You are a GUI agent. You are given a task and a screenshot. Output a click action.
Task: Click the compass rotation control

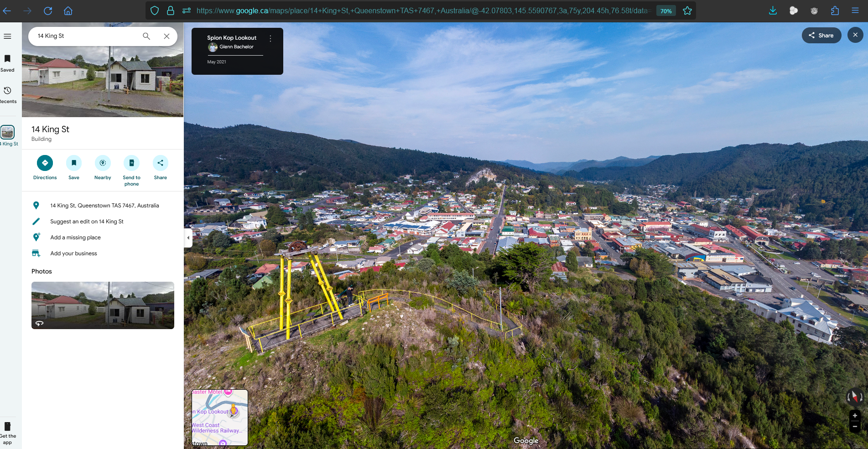[855, 397]
